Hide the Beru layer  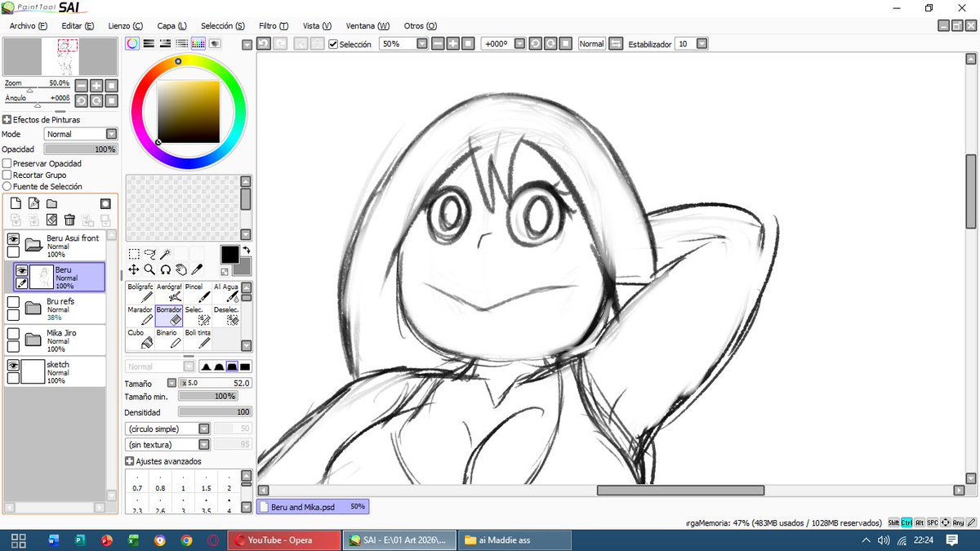(22, 270)
